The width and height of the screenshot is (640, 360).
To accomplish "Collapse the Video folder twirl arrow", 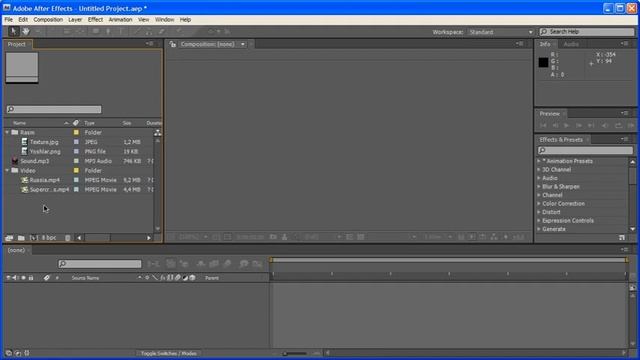I will click(x=7, y=170).
